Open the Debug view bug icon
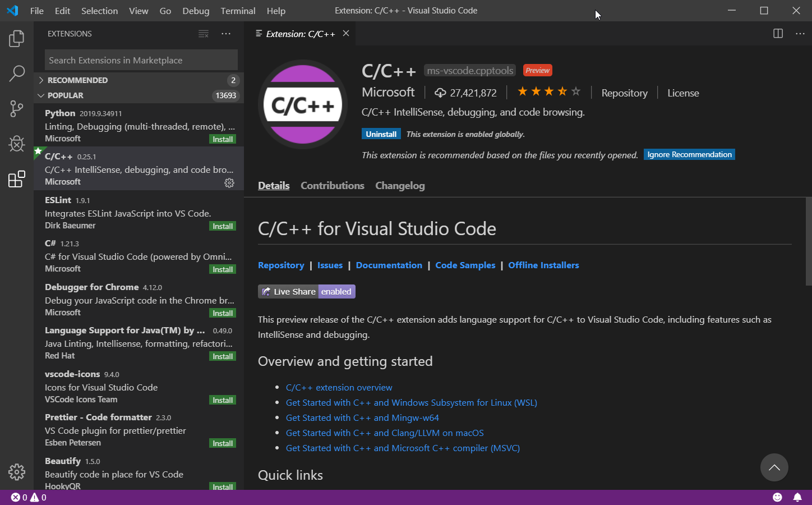Viewport: 812px width, 505px height. 17,144
